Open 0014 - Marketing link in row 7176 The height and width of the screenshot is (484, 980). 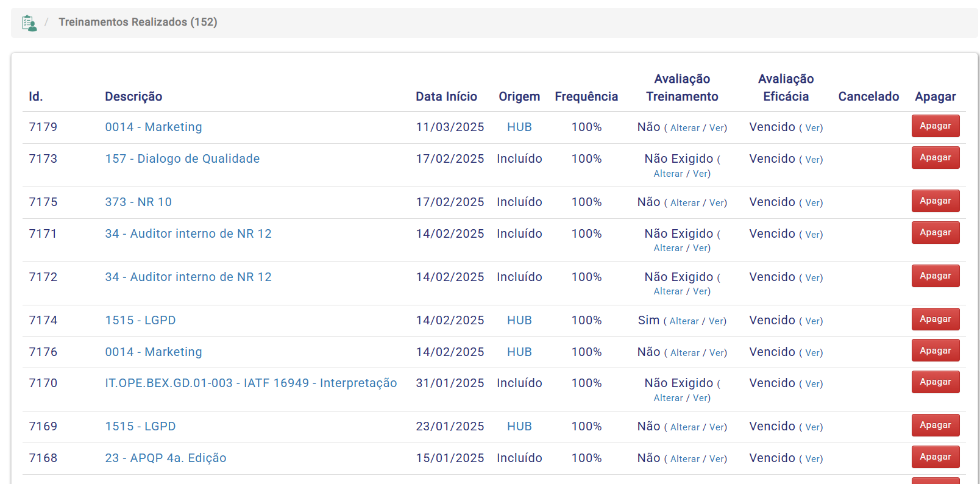click(154, 352)
